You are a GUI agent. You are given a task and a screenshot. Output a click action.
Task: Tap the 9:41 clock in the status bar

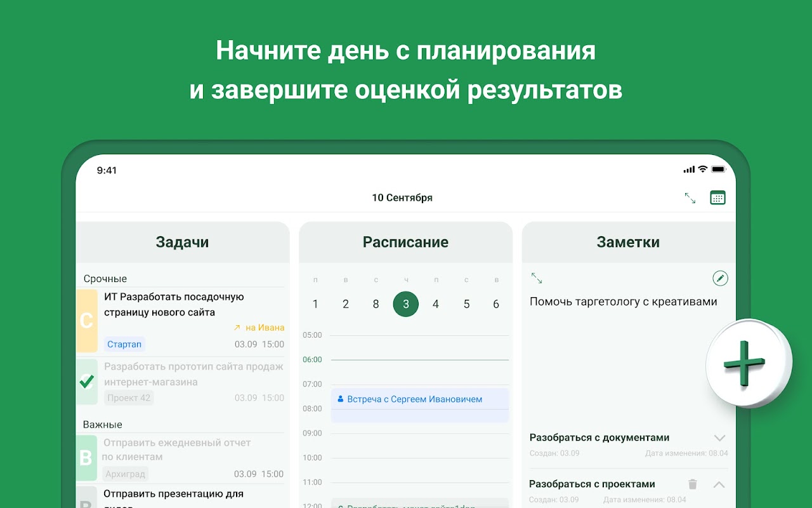click(x=107, y=170)
